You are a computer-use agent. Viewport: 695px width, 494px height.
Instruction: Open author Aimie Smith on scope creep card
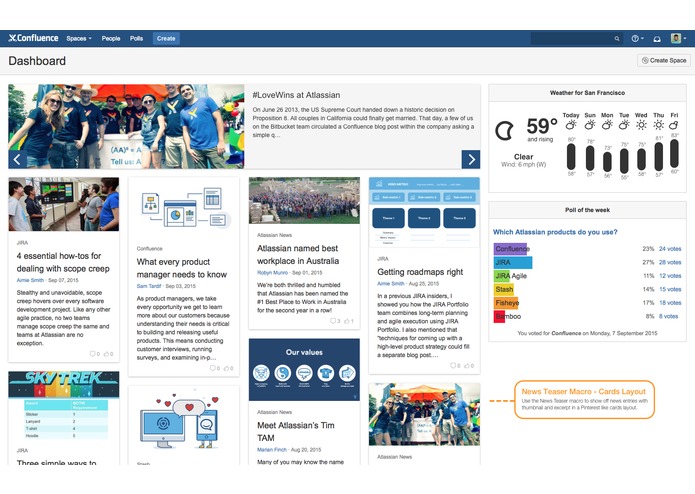click(x=30, y=280)
